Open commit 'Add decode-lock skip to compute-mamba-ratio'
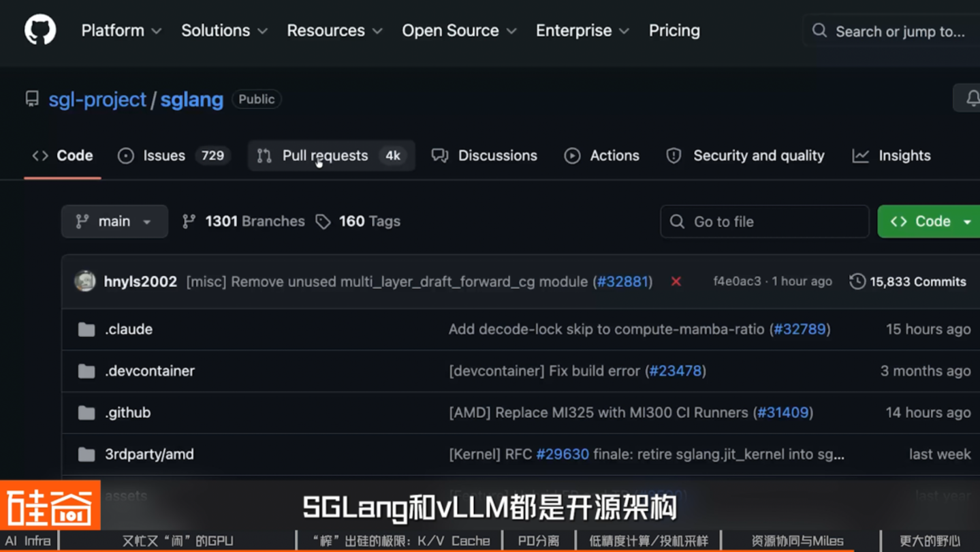Image resolution: width=980 pixels, height=552 pixels. click(606, 329)
